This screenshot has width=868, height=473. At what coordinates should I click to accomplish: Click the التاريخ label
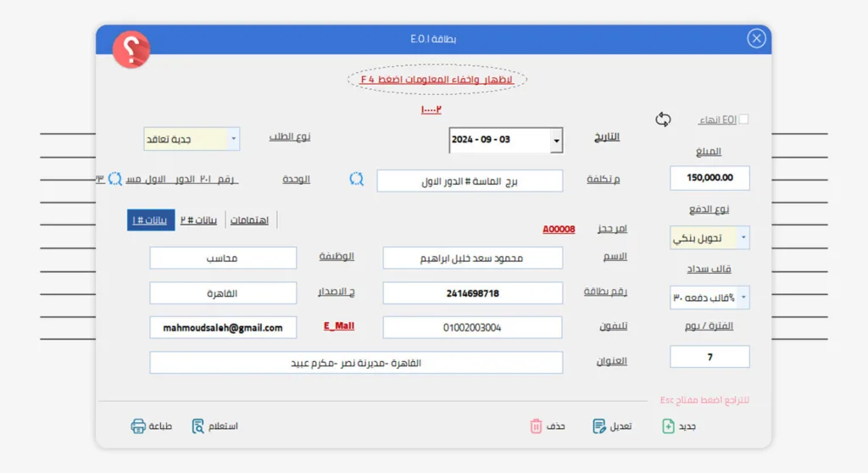pos(607,136)
